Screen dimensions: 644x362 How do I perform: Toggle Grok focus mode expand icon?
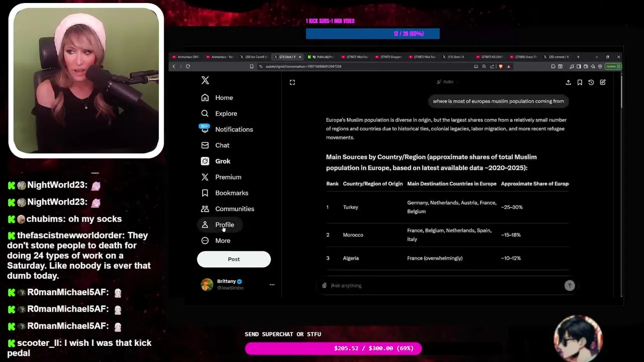click(x=292, y=82)
